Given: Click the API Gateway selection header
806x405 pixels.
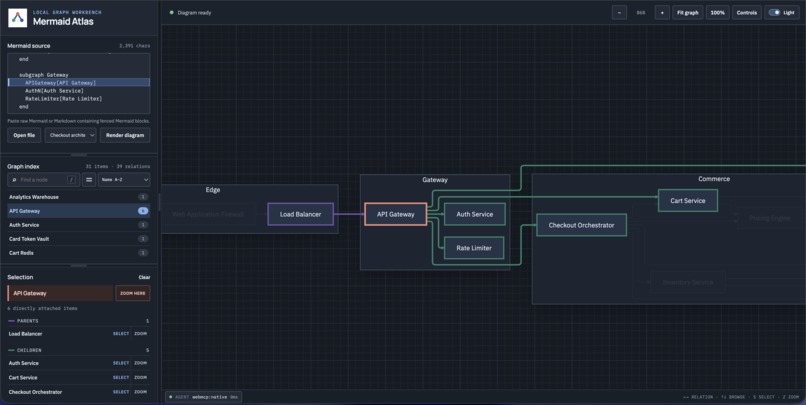Looking at the screenshot, I should [x=60, y=293].
